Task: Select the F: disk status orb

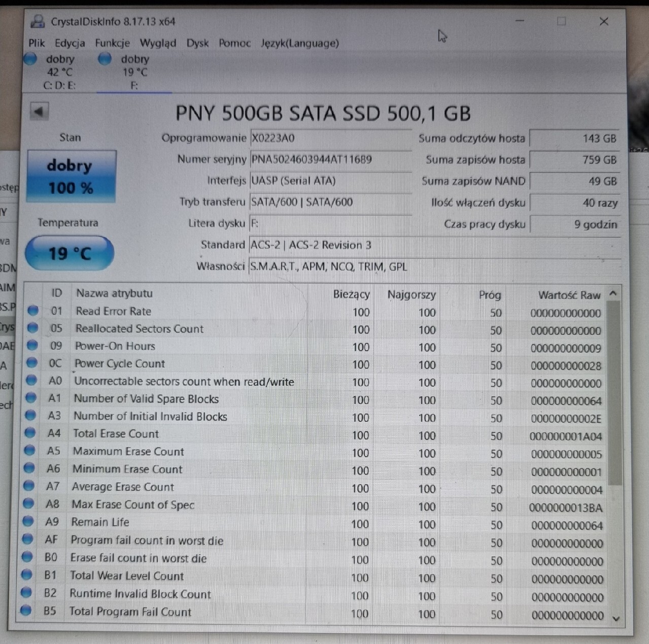Action: click(x=105, y=59)
